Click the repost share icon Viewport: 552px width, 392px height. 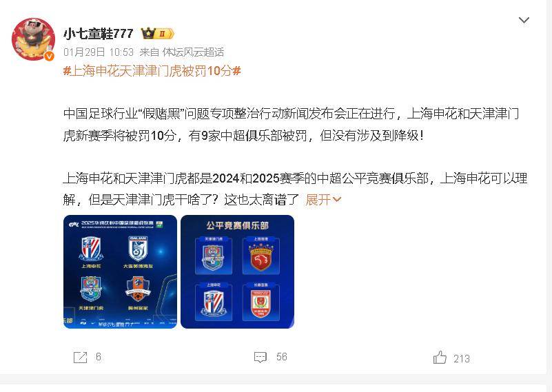coord(80,357)
